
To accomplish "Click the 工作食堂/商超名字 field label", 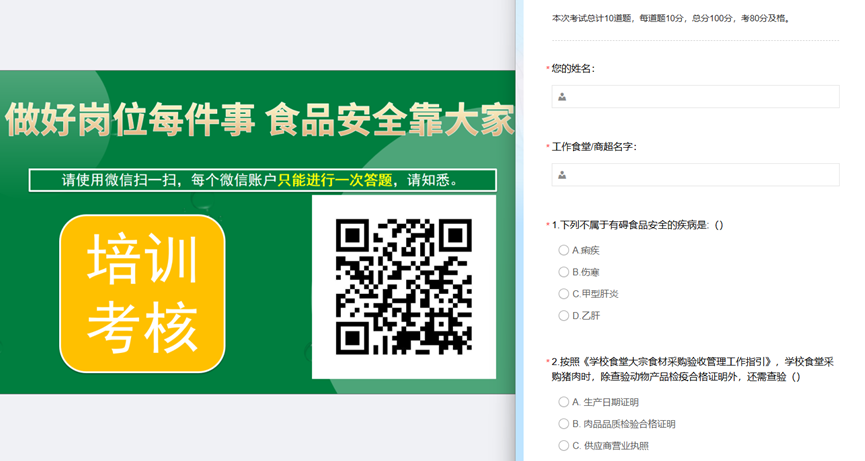I will 594,147.
